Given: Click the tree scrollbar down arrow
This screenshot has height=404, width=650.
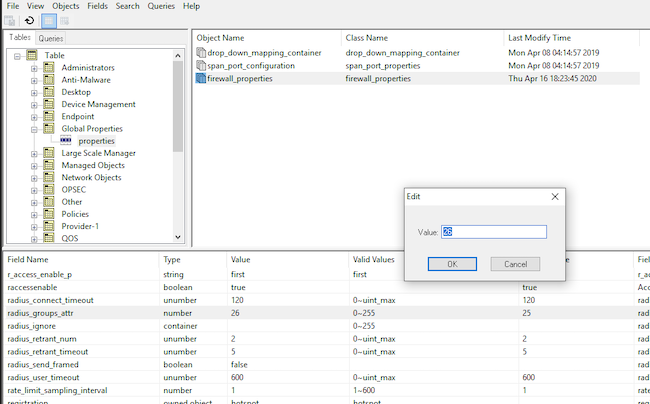Looking at the screenshot, I should pyautogui.click(x=178, y=237).
